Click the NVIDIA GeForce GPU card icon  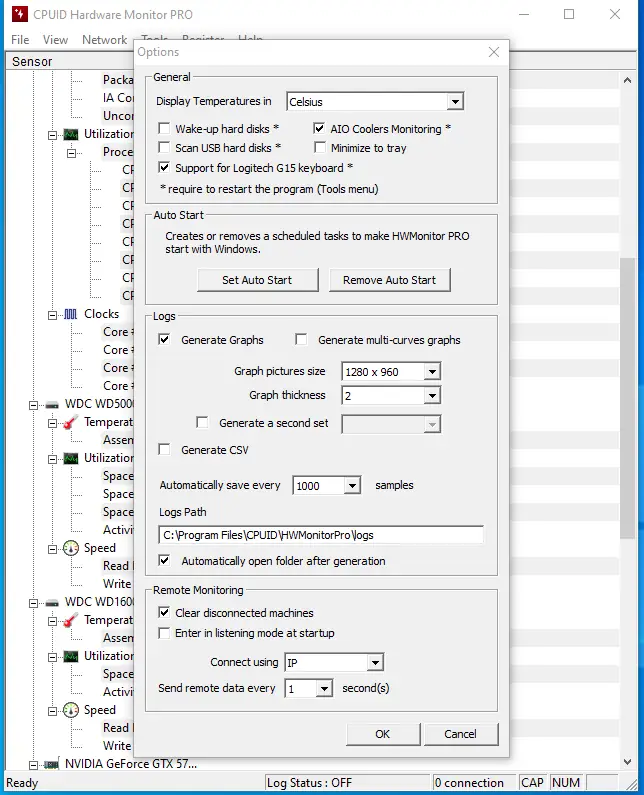tap(52, 765)
